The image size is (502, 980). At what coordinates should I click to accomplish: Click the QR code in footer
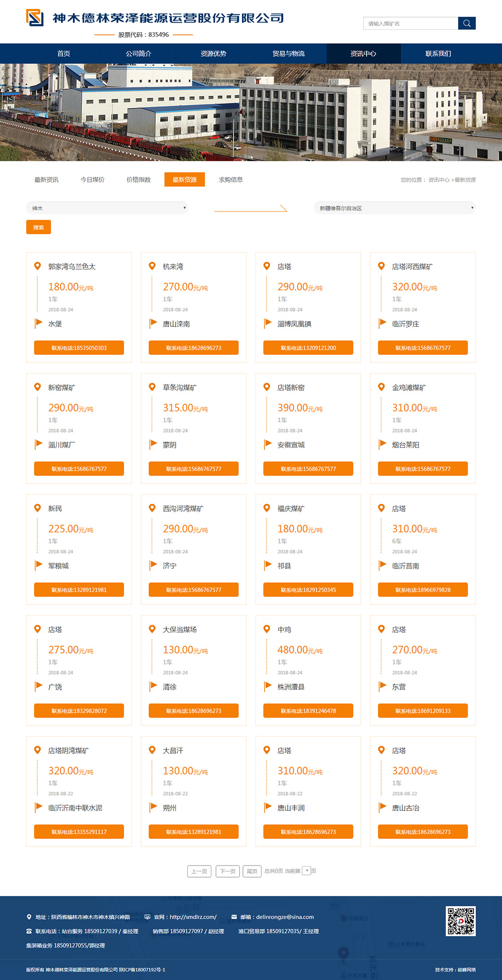[460, 921]
